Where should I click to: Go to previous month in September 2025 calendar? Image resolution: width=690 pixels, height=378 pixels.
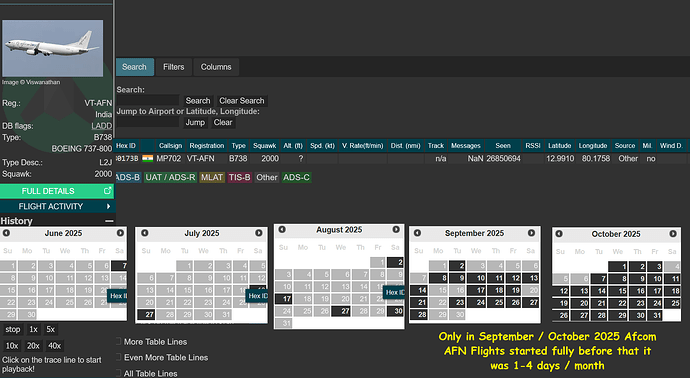[x=417, y=233]
